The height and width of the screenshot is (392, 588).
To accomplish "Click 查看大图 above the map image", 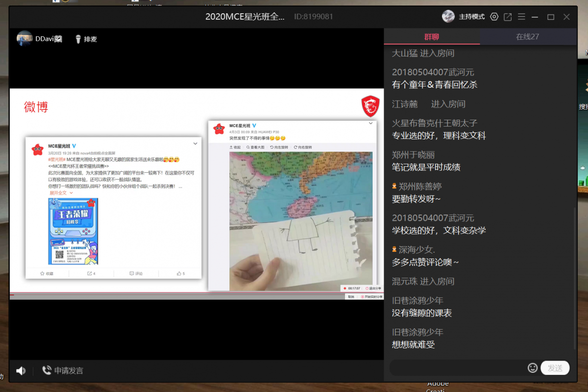I will [x=255, y=147].
